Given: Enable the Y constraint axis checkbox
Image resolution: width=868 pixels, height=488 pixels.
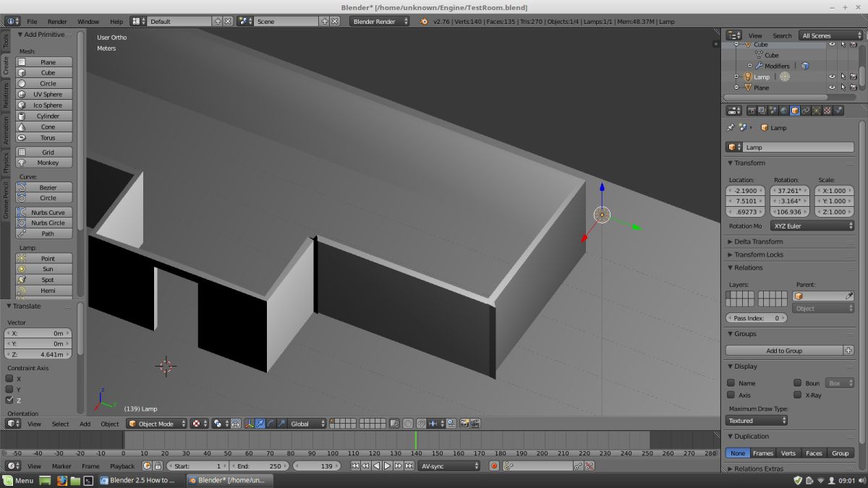Looking at the screenshot, I should [x=10, y=389].
